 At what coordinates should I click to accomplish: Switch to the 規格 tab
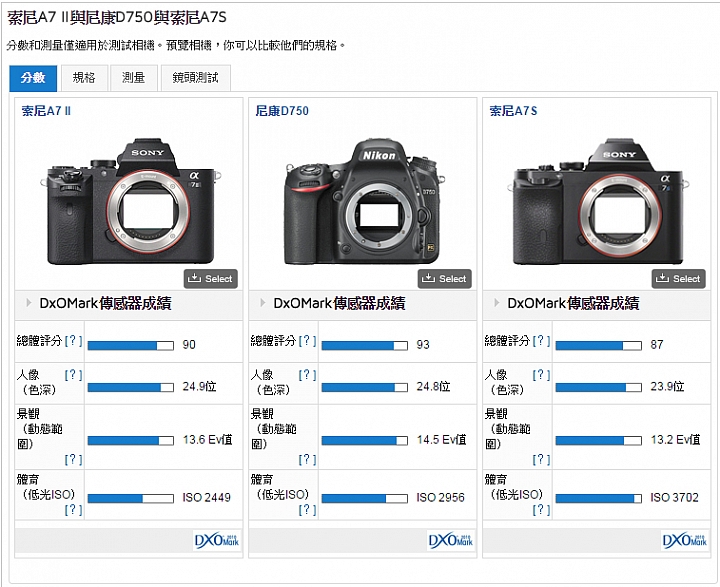[84, 78]
